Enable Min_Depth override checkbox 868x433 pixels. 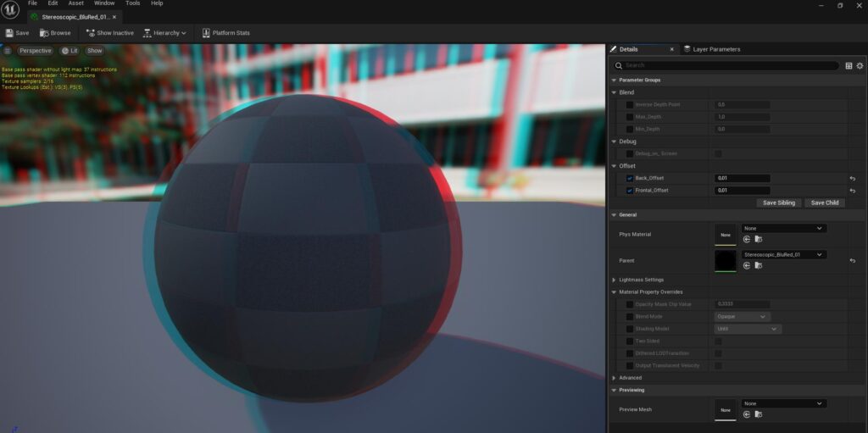click(x=630, y=129)
